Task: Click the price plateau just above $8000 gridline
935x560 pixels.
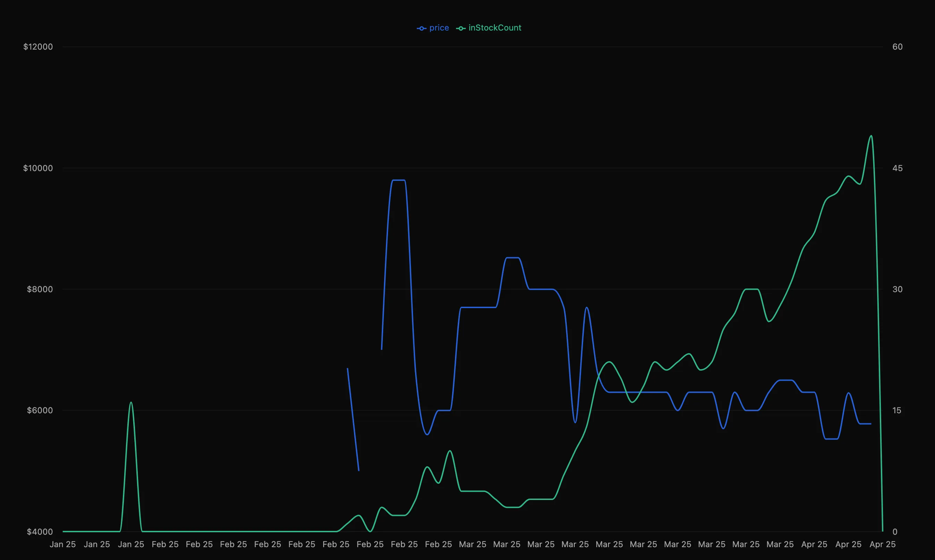Action: click(x=513, y=258)
